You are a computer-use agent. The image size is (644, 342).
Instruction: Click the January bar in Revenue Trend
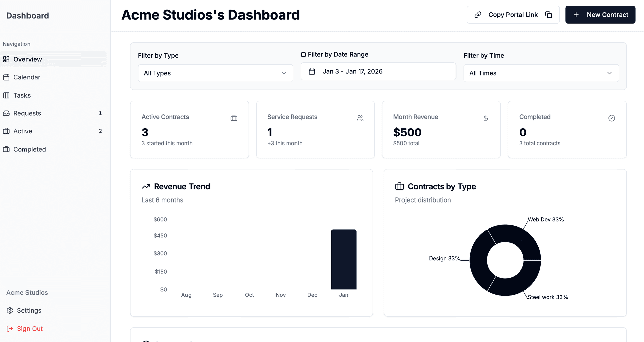coord(343,260)
